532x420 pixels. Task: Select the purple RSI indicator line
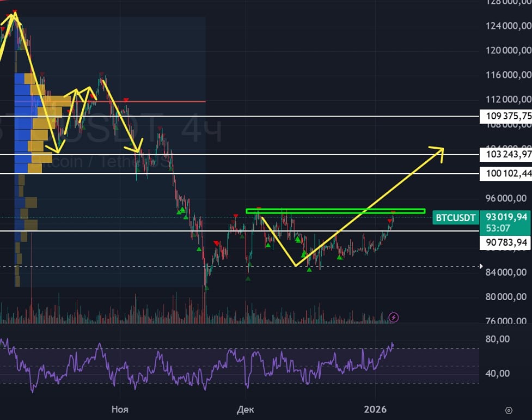click(197, 367)
